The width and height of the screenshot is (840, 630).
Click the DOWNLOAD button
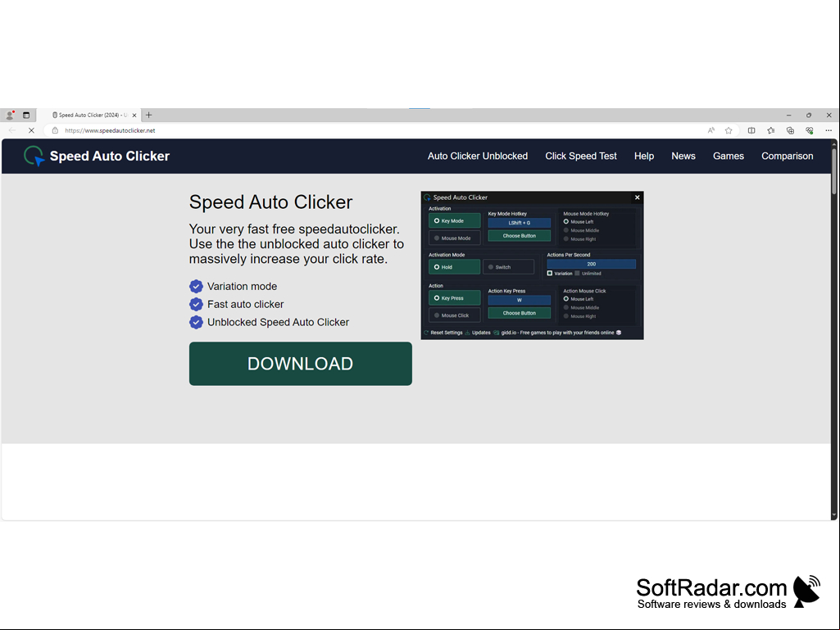point(301,364)
